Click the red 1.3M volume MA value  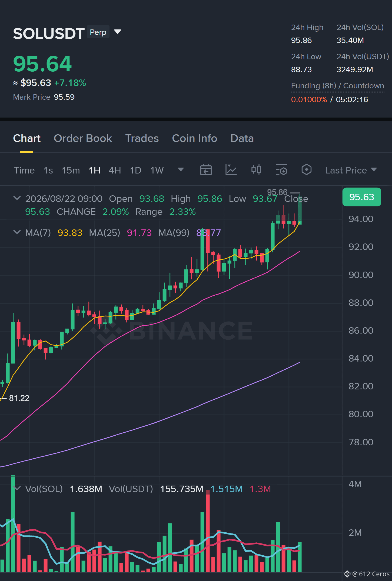point(260,489)
